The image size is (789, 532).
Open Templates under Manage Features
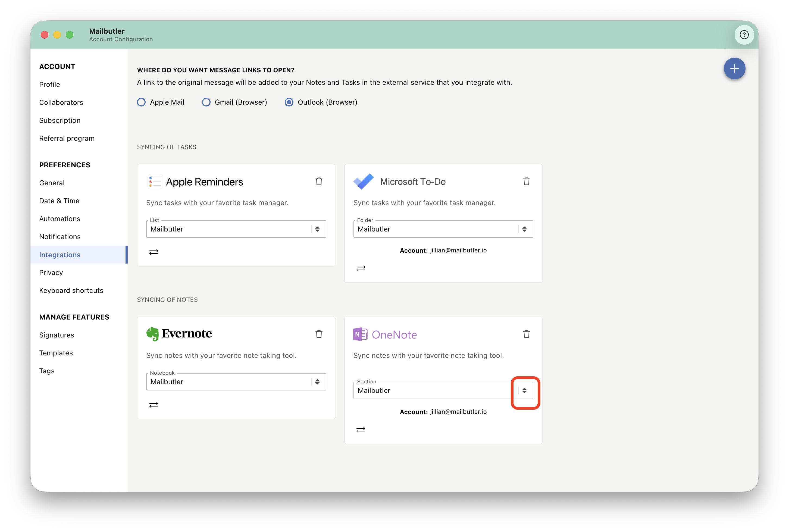coord(56,353)
